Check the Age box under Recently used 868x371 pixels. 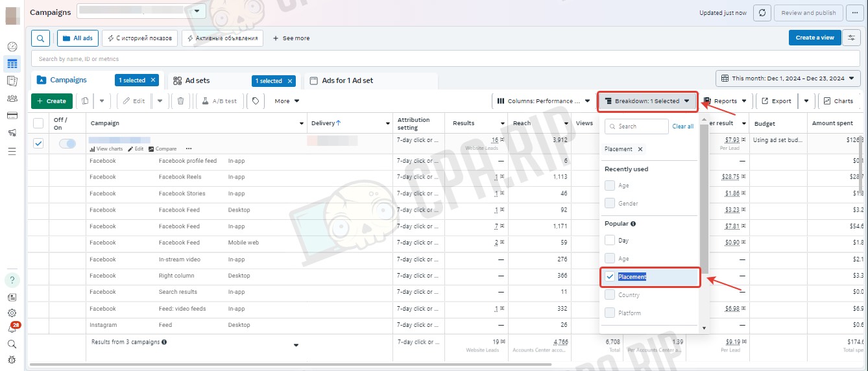coord(610,185)
